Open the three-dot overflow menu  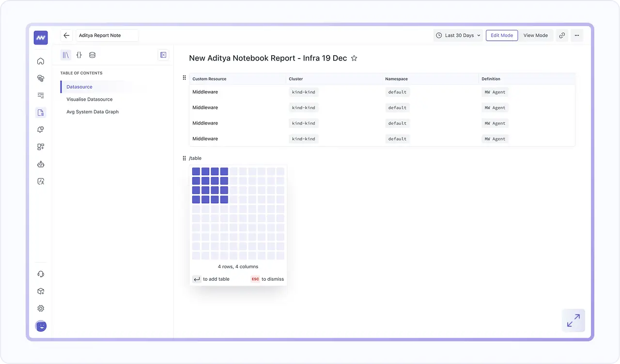pos(576,35)
